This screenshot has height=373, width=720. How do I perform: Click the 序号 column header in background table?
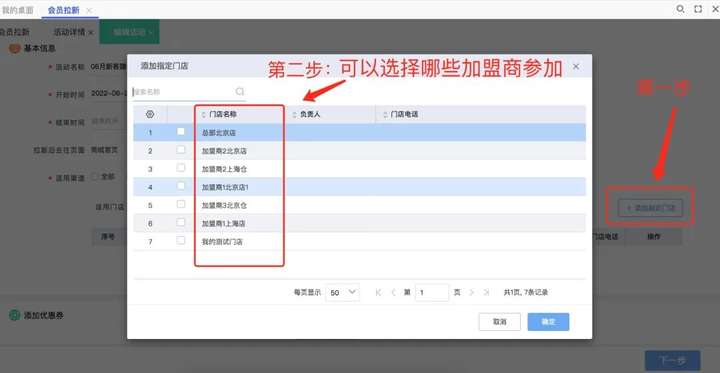point(108,237)
